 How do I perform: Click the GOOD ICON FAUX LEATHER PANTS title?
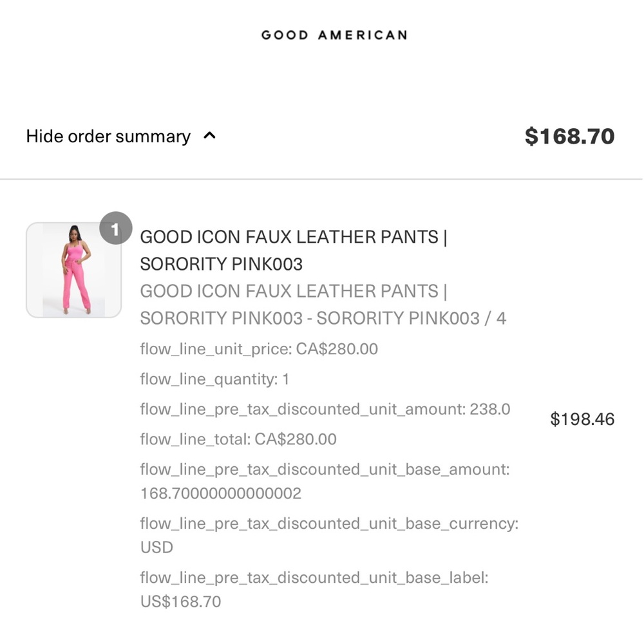(293, 237)
